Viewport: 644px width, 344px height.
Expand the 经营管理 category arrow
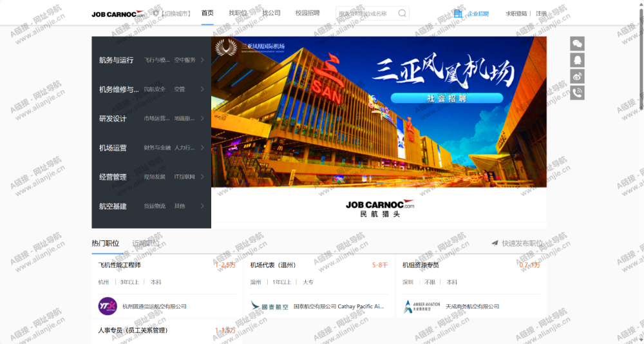click(x=202, y=177)
